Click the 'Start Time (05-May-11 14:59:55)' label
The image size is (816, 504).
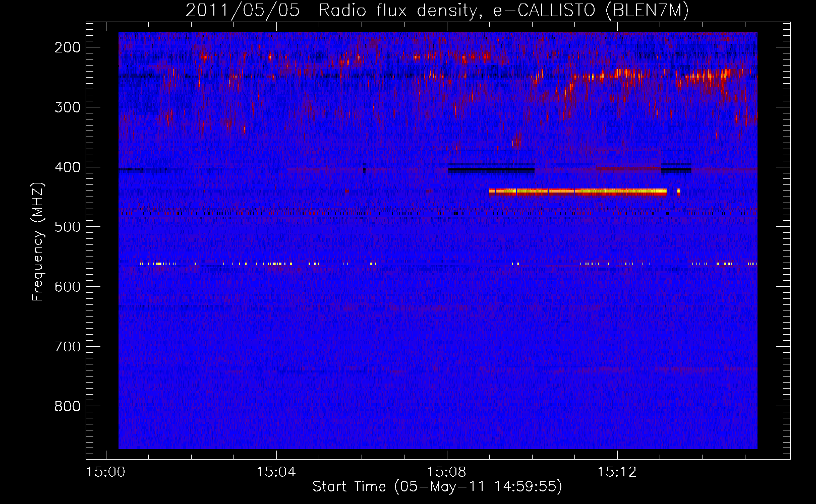[x=437, y=486]
